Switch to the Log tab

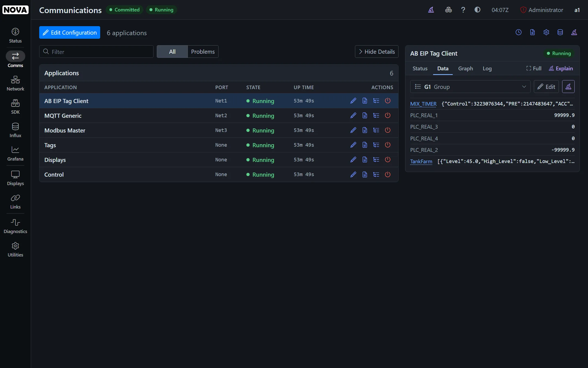(x=487, y=68)
